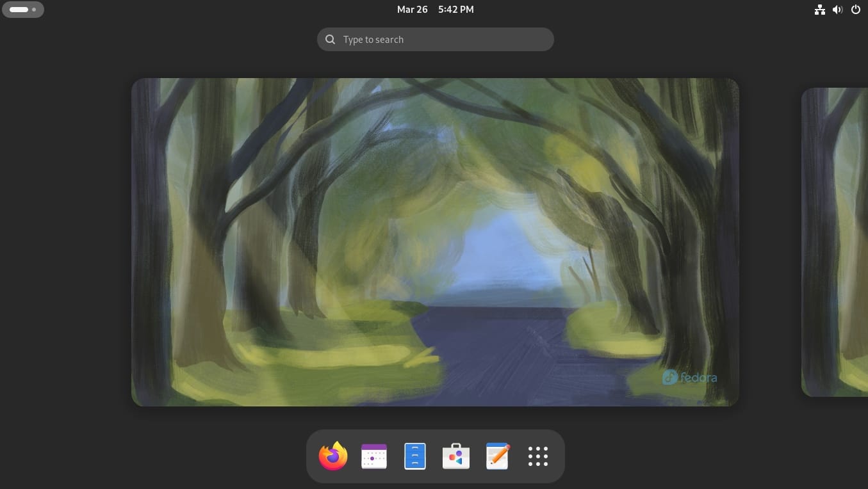Click the search magnifier icon
Image resolution: width=868 pixels, height=489 pixels.
[x=330, y=39]
